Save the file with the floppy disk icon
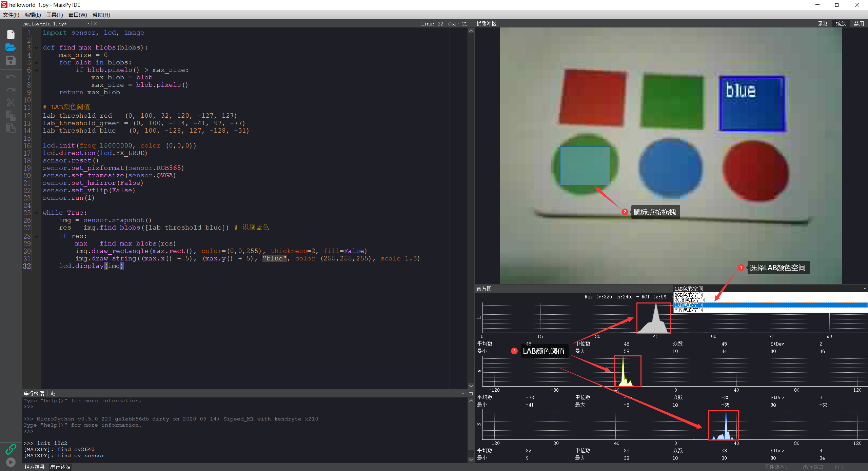 tap(11, 60)
